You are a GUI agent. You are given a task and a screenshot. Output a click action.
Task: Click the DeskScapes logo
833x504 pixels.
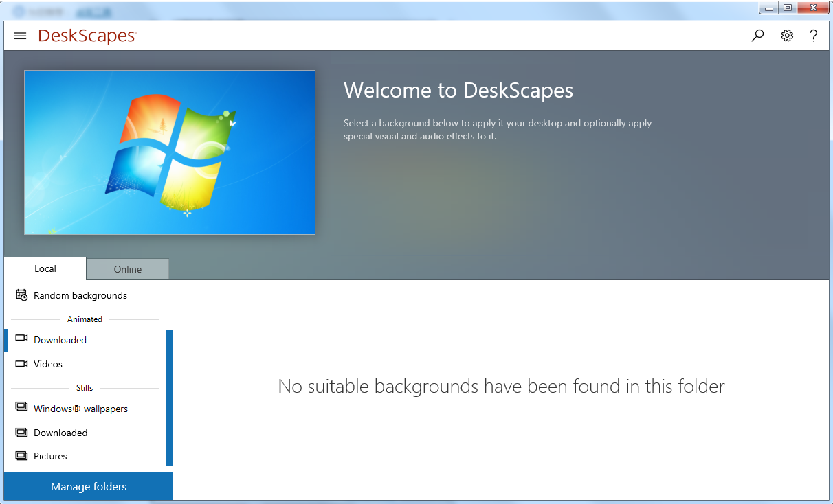[x=87, y=36]
